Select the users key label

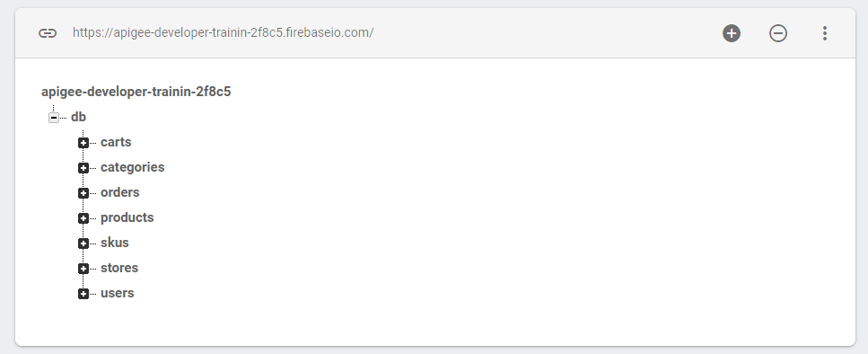pos(118,293)
